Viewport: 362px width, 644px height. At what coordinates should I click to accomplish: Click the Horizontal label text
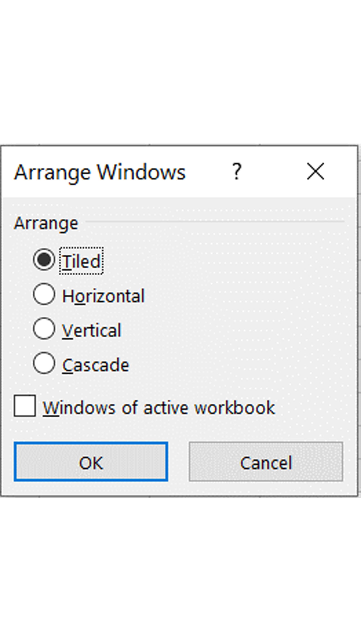coord(103,296)
